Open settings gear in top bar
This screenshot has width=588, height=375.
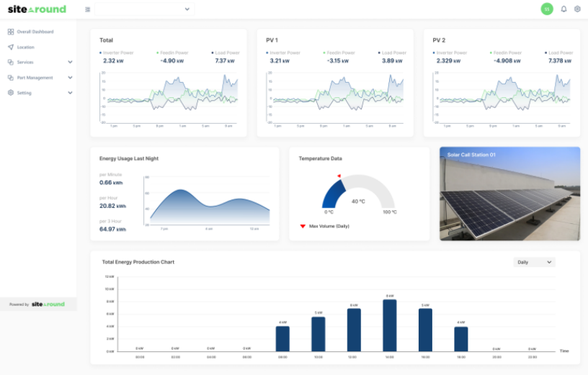[577, 9]
